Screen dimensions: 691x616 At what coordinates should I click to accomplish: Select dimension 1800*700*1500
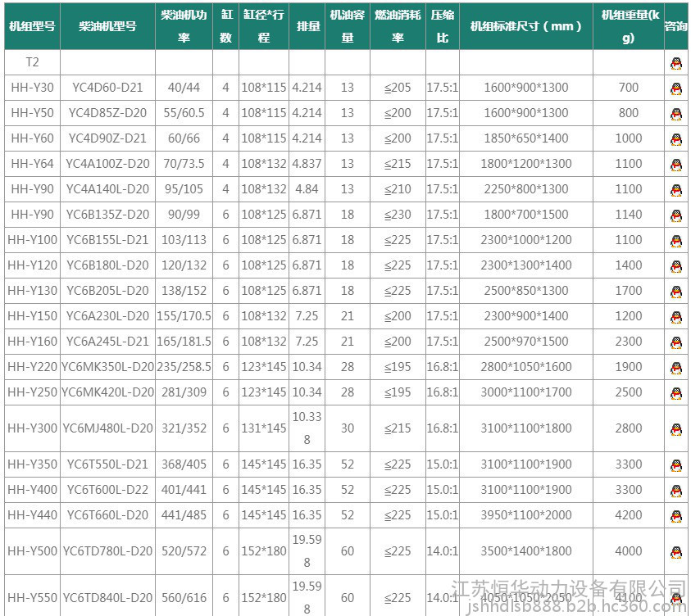[526, 215]
